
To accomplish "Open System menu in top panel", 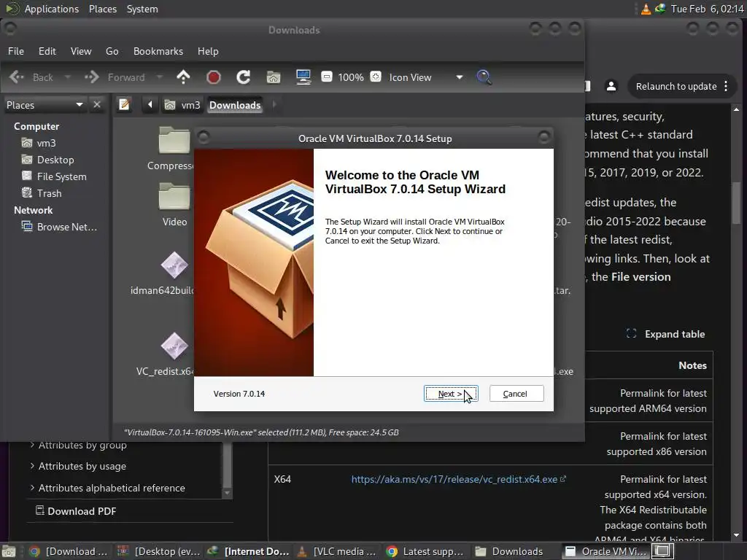I will point(142,9).
